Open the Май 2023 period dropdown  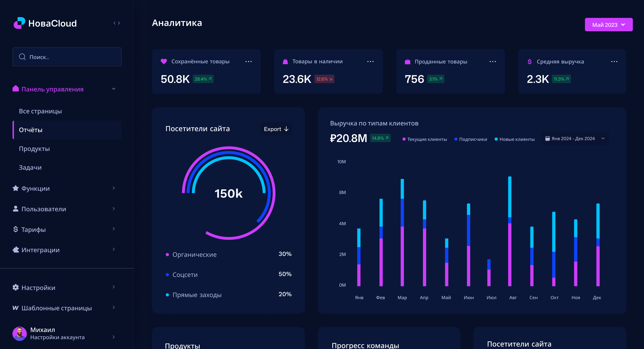(x=608, y=25)
